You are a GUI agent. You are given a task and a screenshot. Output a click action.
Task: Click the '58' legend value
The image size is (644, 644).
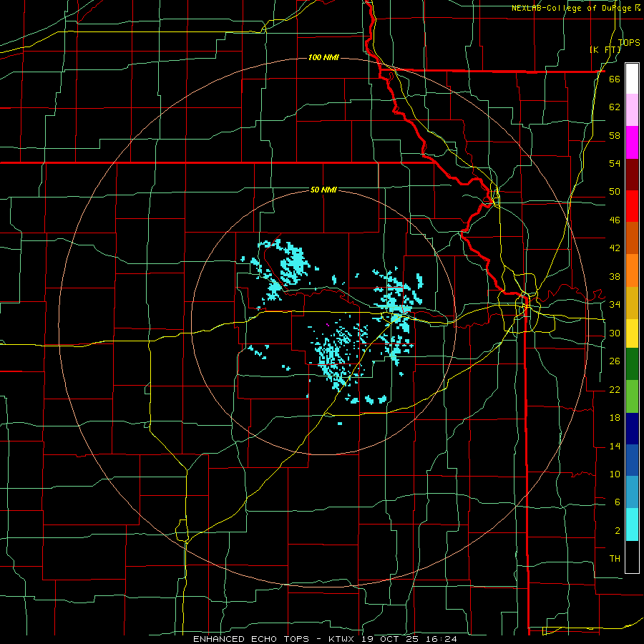[615, 135]
